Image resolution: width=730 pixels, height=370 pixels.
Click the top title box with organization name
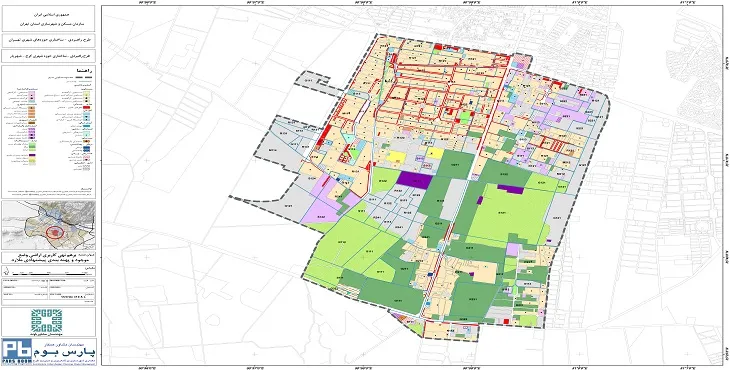[x=48, y=19]
